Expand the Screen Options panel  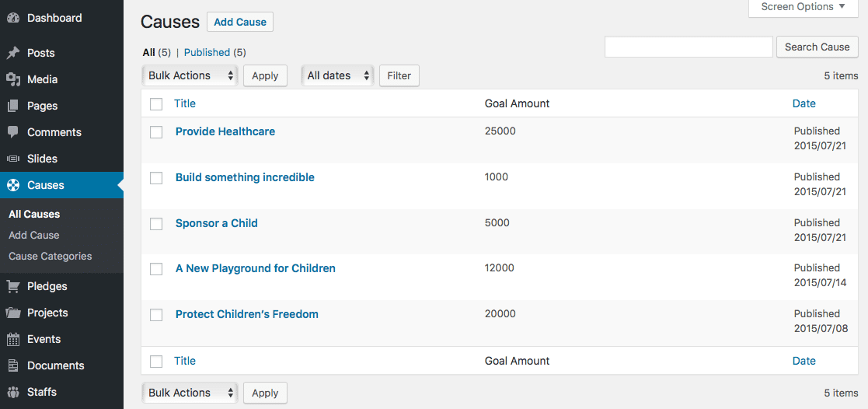pyautogui.click(x=804, y=7)
